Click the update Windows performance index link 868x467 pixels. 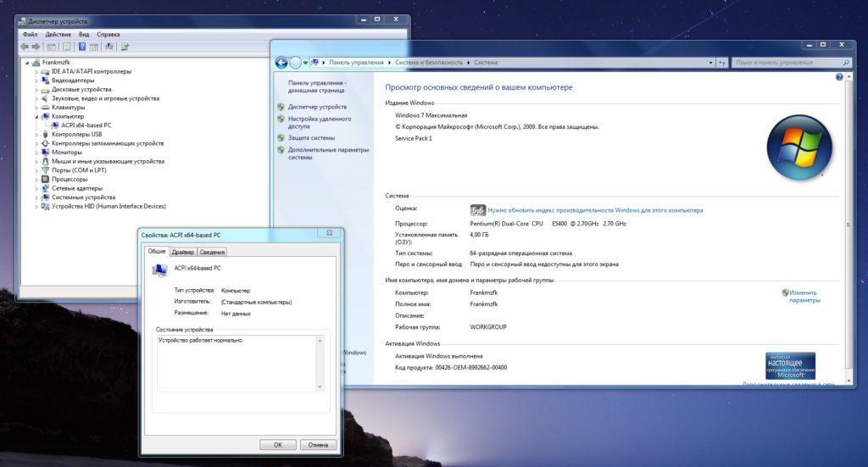pyautogui.click(x=595, y=210)
